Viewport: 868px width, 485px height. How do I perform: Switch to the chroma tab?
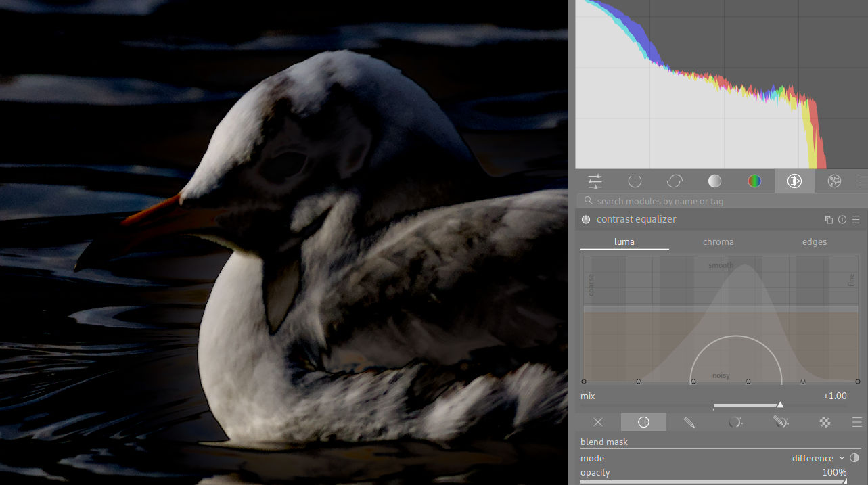pos(718,241)
